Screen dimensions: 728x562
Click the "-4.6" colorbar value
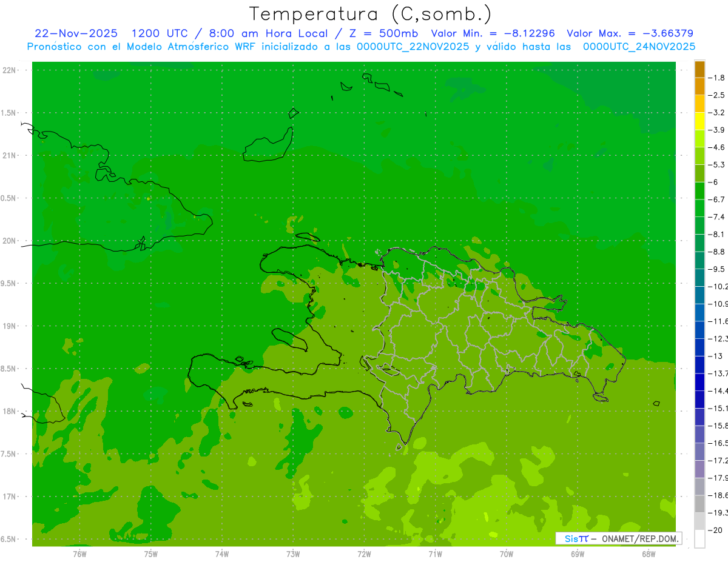(x=716, y=147)
